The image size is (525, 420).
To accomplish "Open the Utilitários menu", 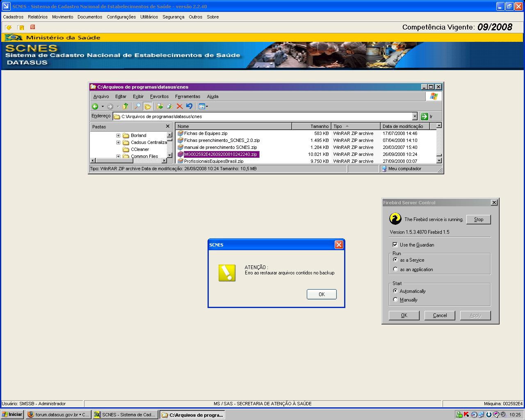I will (x=149, y=17).
